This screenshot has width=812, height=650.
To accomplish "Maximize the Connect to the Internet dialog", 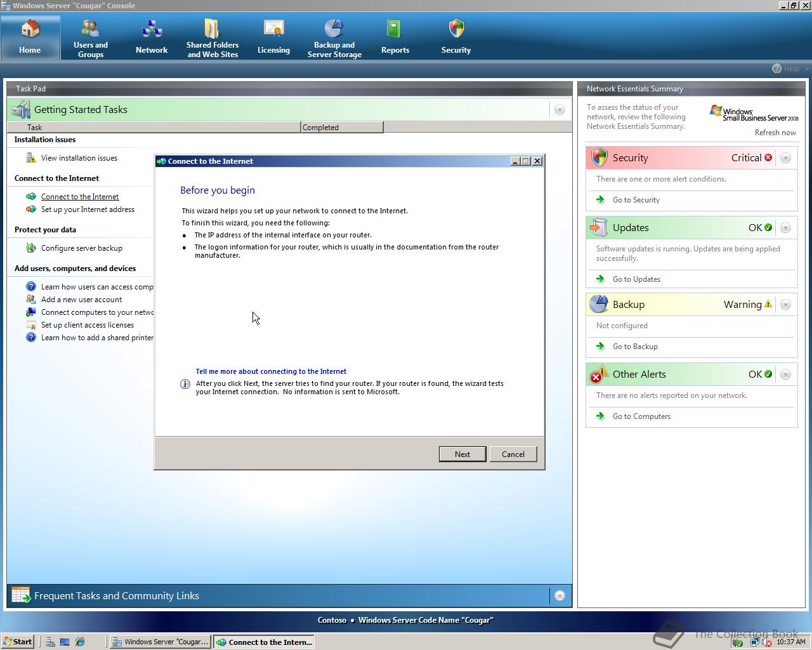I will click(x=526, y=161).
